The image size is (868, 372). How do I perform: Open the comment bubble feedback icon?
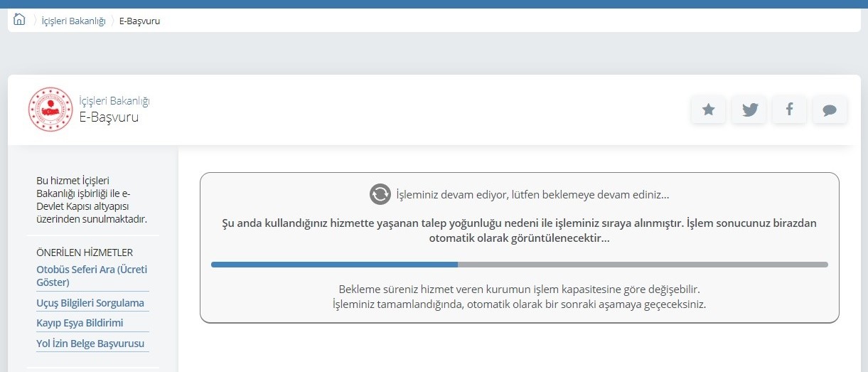(830, 110)
